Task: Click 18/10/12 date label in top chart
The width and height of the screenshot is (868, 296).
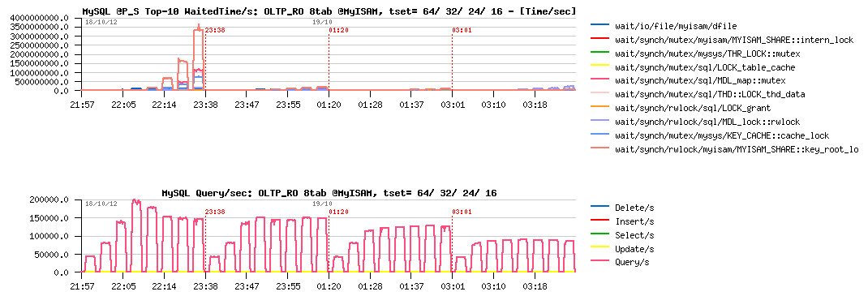Action: [x=101, y=22]
